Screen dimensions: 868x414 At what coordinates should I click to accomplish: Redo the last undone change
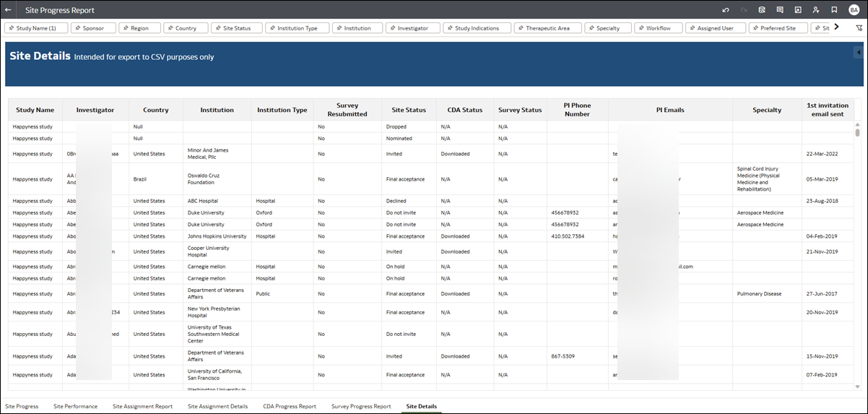(x=743, y=10)
